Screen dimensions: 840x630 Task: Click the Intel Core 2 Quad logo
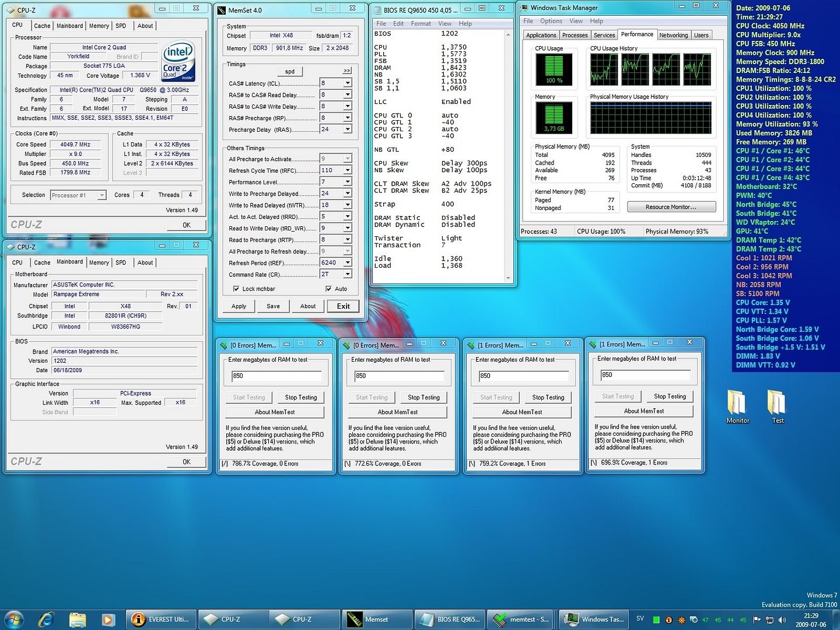point(178,61)
